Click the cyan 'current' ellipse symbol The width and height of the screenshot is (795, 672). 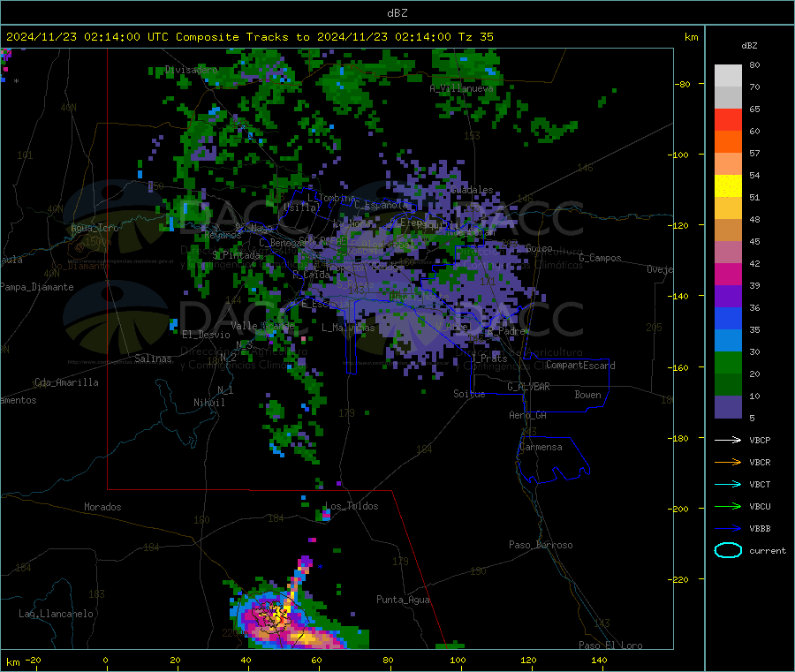(x=728, y=550)
